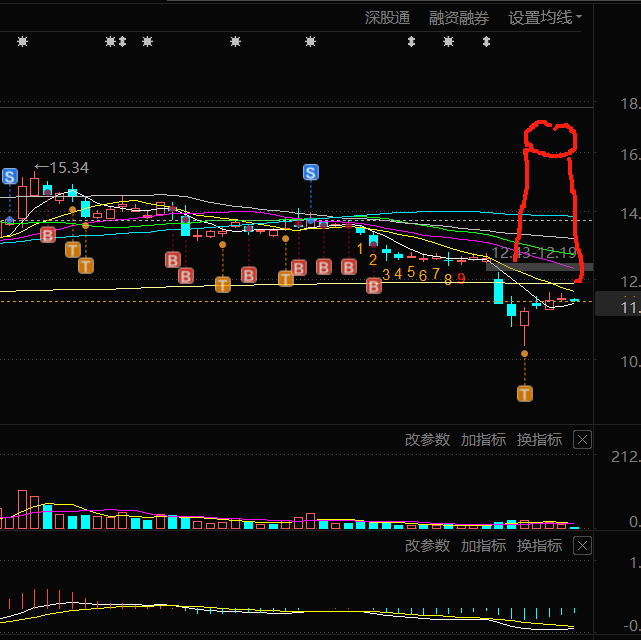Image resolution: width=641 pixels, height=640 pixels.
Task: Click red sequence number 9 on the chart
Action: pos(461,279)
